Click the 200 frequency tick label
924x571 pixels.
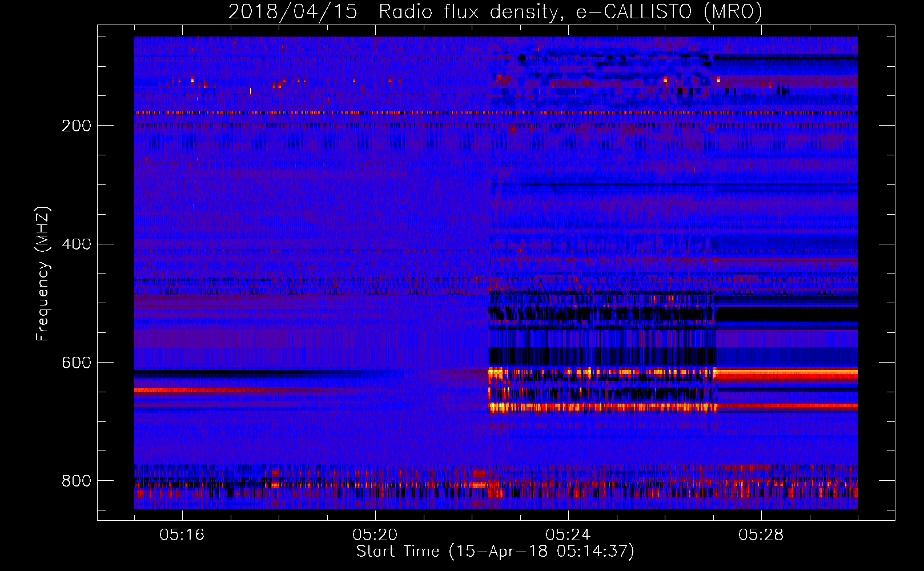(x=77, y=126)
